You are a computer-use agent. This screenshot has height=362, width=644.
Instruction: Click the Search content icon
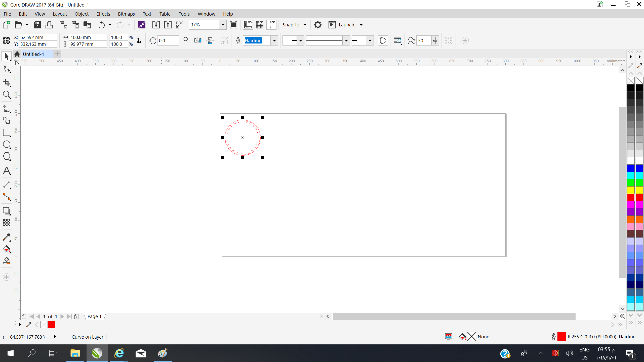click(x=142, y=25)
